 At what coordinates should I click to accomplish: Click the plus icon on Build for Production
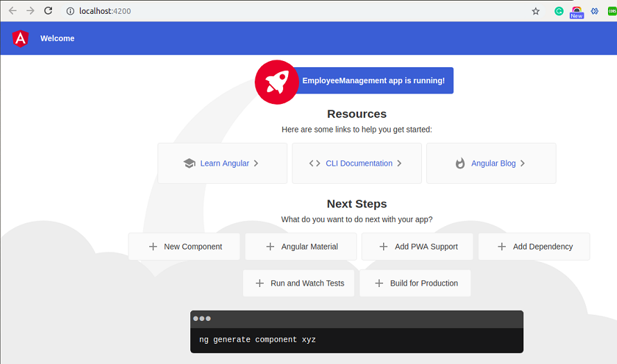pos(379,283)
